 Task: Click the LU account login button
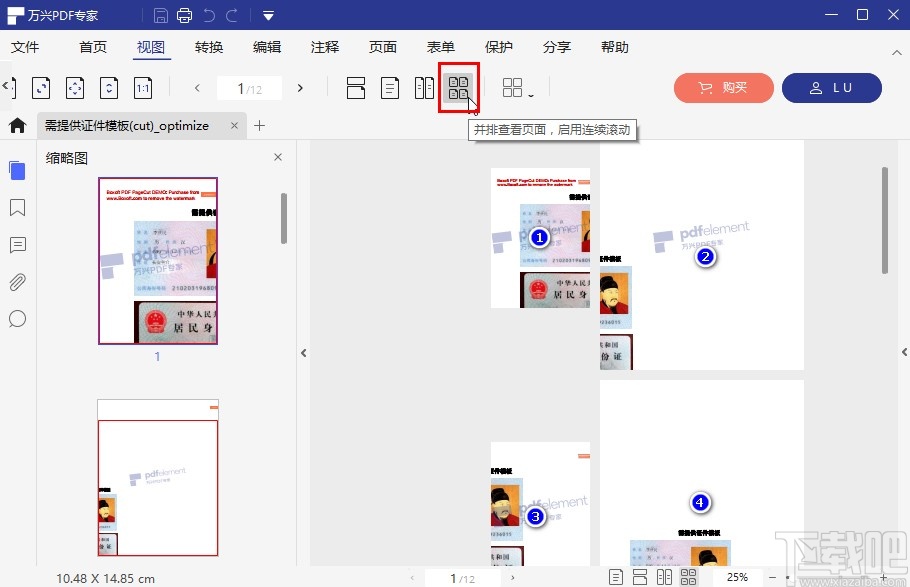832,88
